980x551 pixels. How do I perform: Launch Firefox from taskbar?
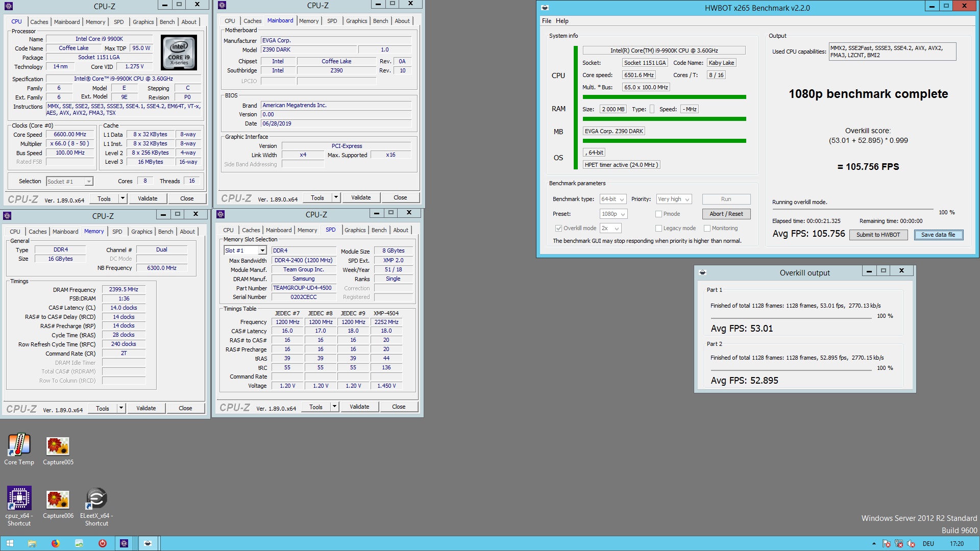point(55,543)
